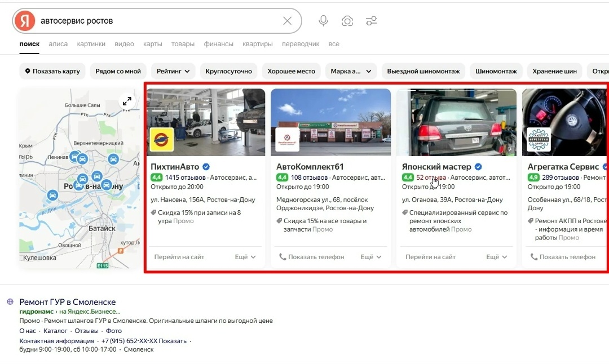
Task: Click Японский мастер verified badge icon
Action: tap(478, 167)
